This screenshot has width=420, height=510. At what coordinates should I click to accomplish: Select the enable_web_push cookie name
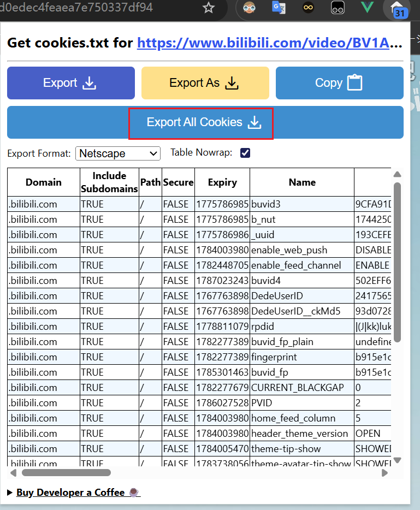point(302,250)
